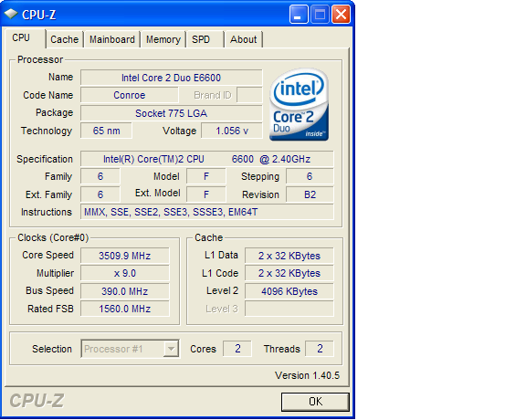The width and height of the screenshot is (526, 420).
Task: Click the Level 2 value 4096 KBytes
Action: (289, 291)
